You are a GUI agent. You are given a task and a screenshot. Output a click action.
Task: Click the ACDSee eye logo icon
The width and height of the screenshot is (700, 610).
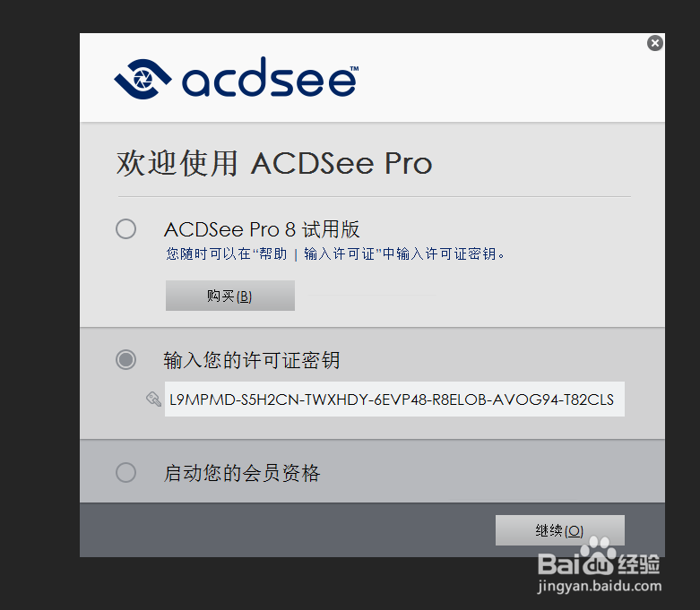[143, 79]
